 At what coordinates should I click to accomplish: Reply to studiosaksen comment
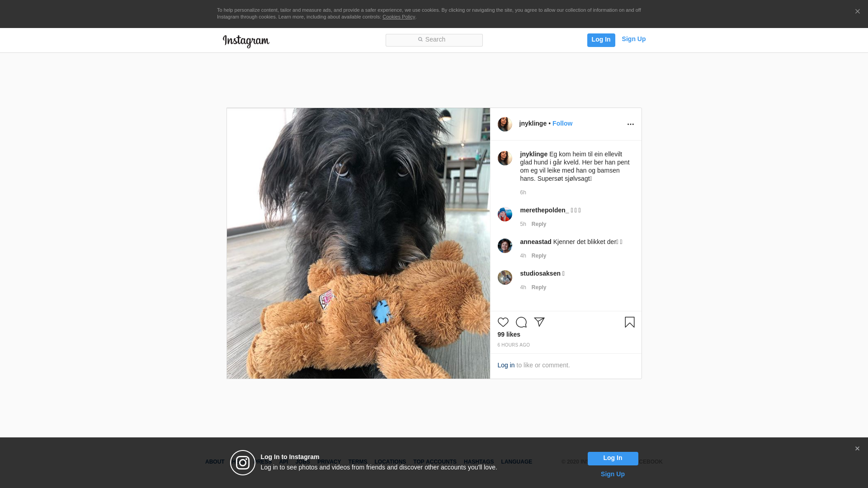(538, 287)
